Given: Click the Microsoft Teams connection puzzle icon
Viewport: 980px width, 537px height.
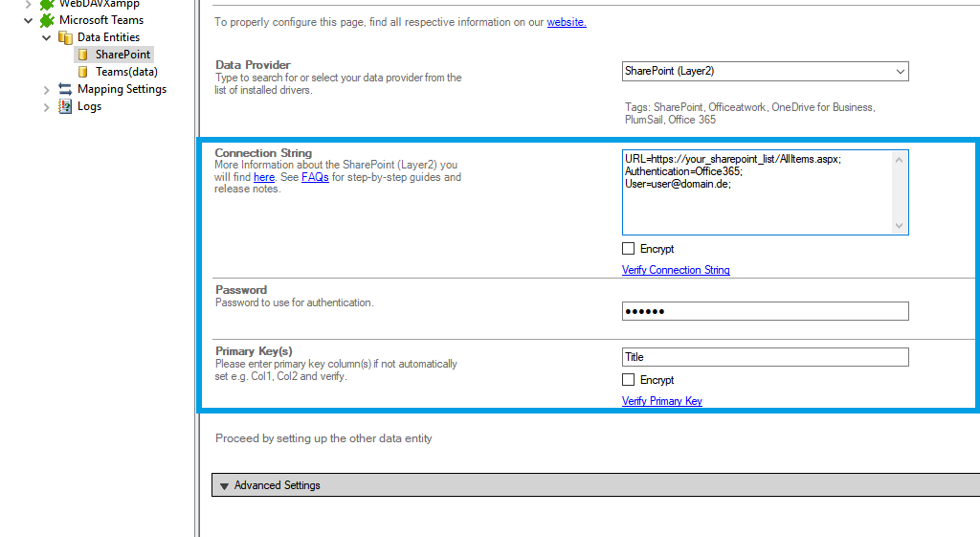Looking at the screenshot, I should point(47,20).
